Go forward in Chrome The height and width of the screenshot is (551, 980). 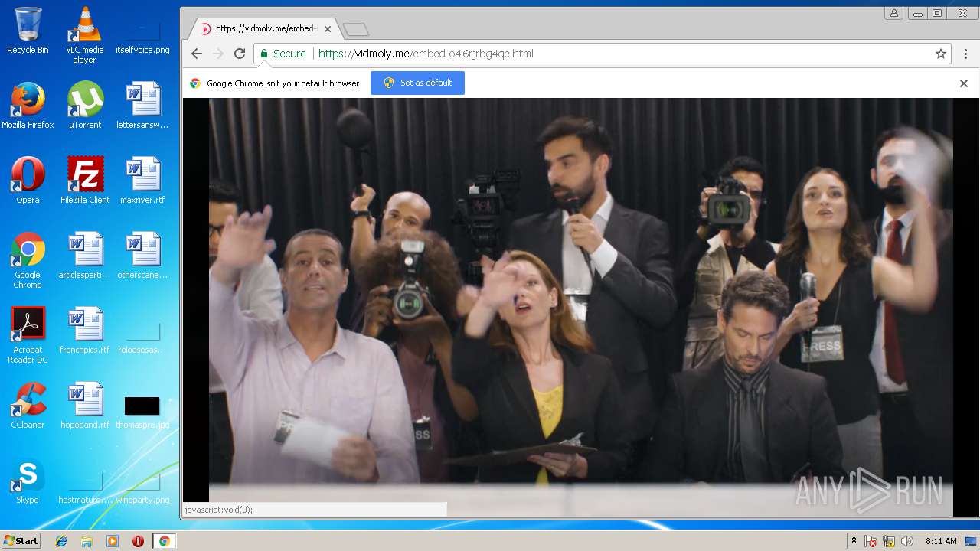tap(218, 54)
